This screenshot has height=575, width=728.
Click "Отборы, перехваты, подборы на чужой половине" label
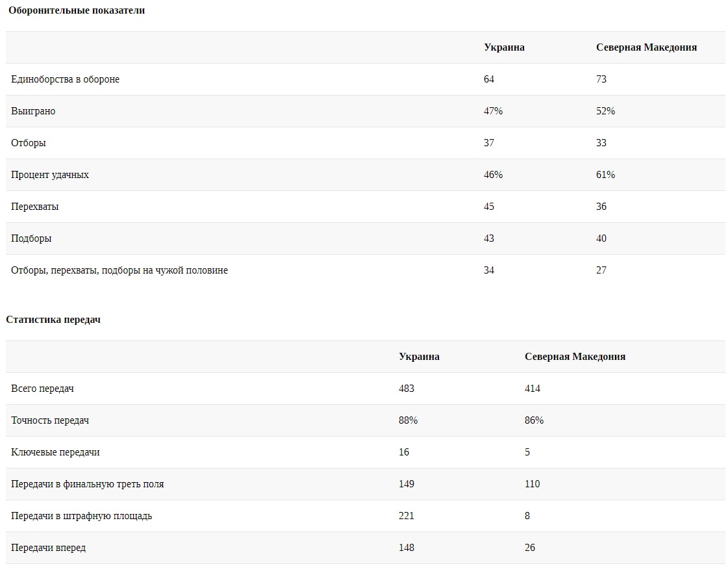click(119, 270)
